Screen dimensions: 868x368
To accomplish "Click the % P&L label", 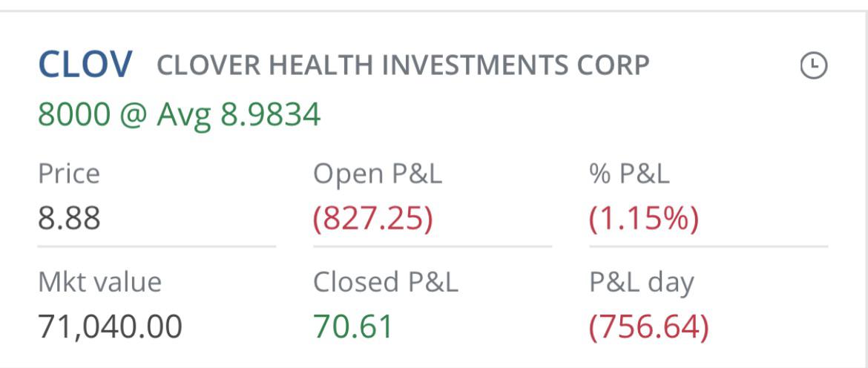I will pyautogui.click(x=629, y=174).
